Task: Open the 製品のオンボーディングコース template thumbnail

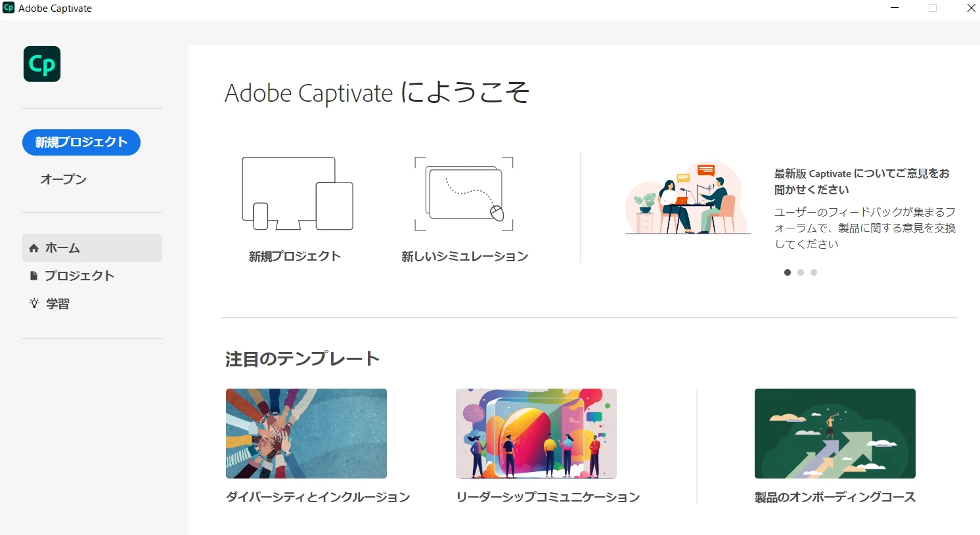Action: (x=835, y=433)
